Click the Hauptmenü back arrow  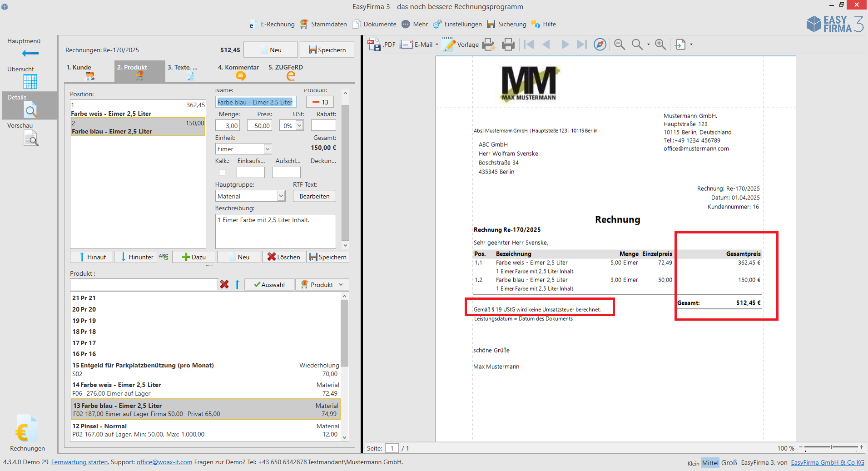click(30, 53)
